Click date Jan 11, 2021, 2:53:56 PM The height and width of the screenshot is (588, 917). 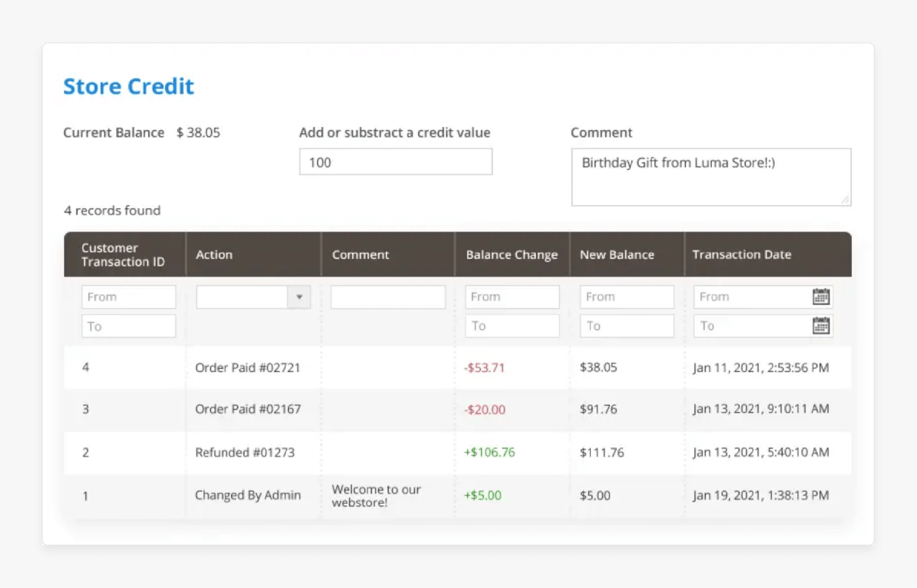[761, 367]
